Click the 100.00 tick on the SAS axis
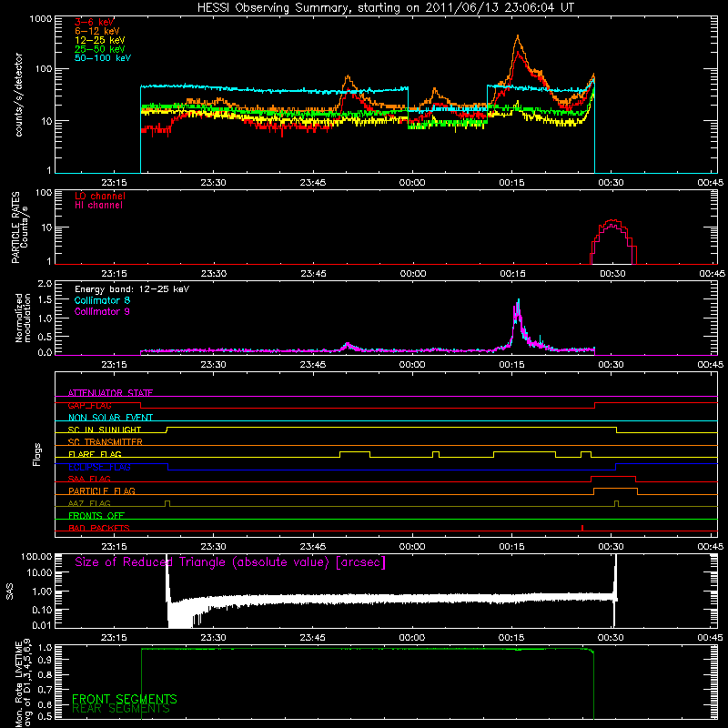 35,556
